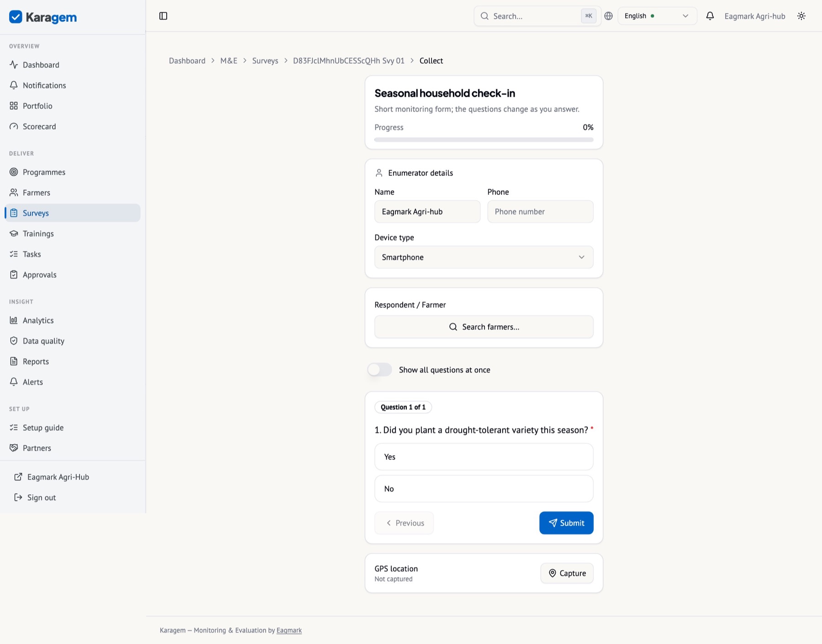822x644 pixels.
Task: Open Reports in the sidebar
Action: (x=73, y=361)
